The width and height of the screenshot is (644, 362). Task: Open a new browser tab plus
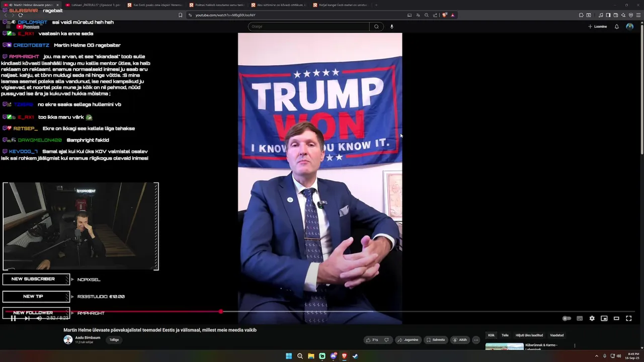coord(376,5)
